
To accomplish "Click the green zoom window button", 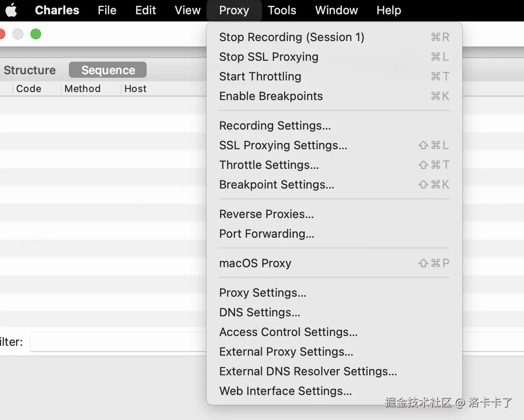I will pyautogui.click(x=36, y=34).
